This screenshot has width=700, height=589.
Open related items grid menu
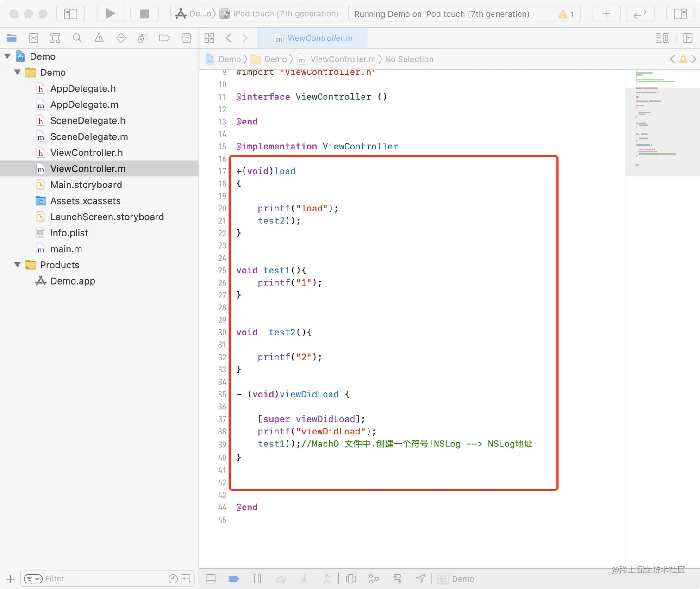tap(209, 38)
